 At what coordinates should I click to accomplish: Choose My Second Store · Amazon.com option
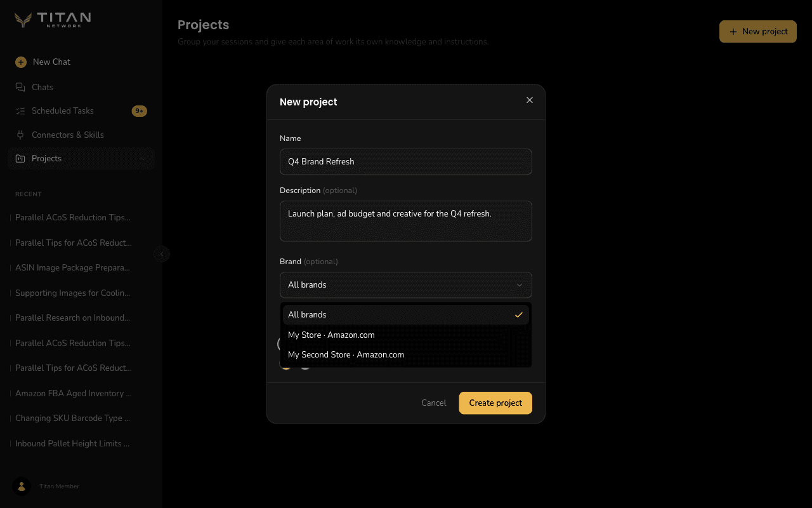406,355
